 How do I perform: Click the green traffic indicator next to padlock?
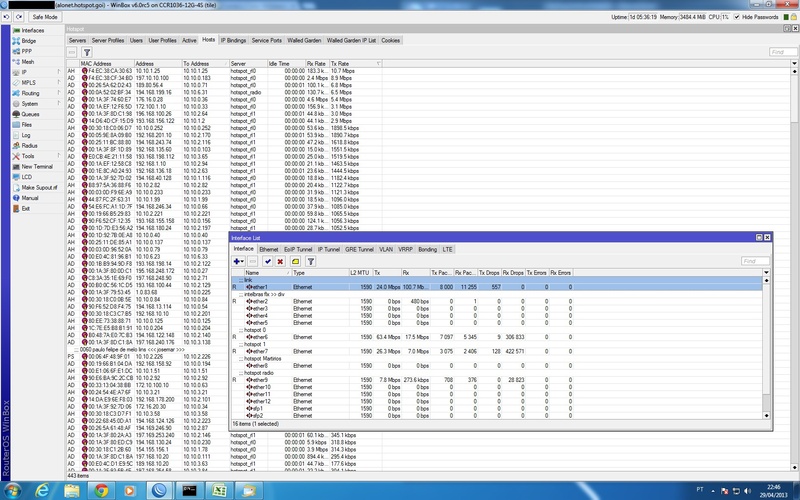point(785,17)
